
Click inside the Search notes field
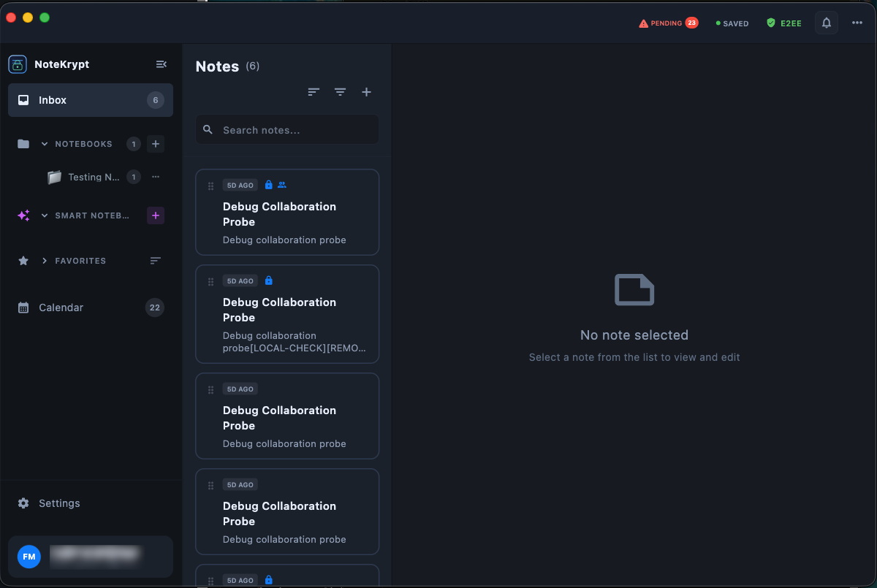pyautogui.click(x=286, y=129)
